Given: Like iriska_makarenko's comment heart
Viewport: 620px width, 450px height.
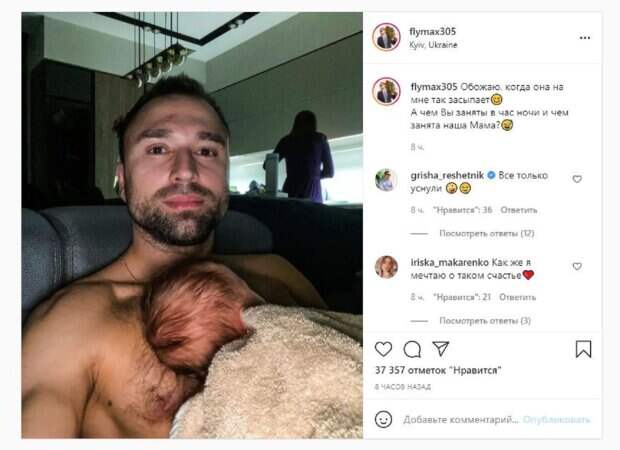Looking at the screenshot, I should click(577, 267).
